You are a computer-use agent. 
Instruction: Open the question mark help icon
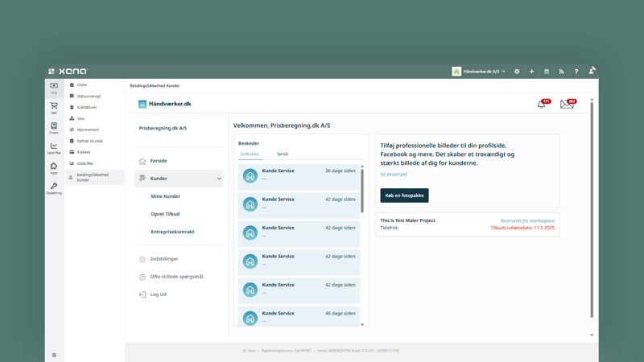pos(576,72)
